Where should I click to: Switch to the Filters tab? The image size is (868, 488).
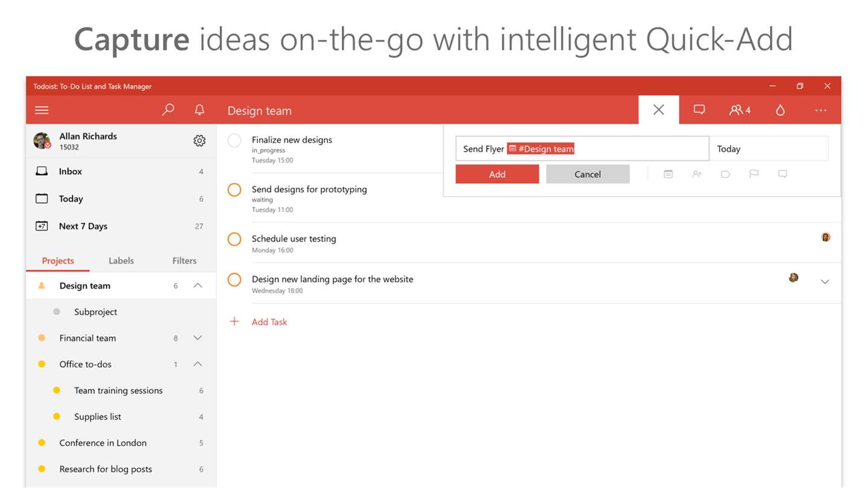click(x=184, y=261)
